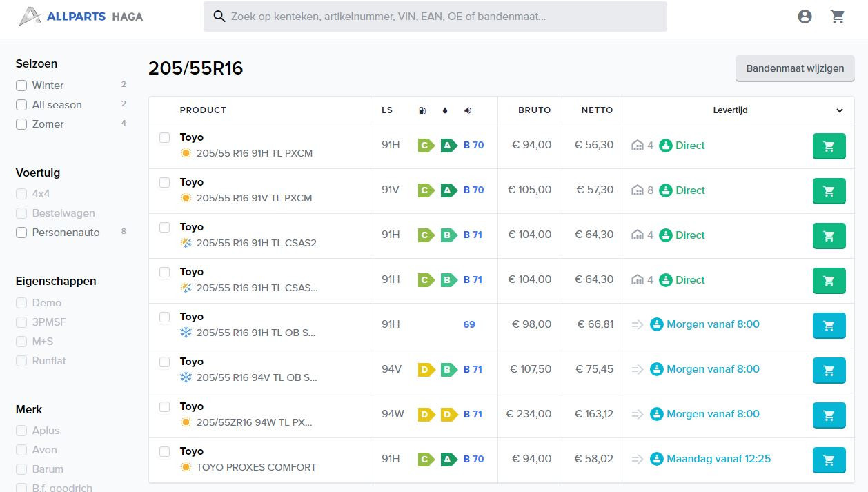The image size is (868, 492).
Task: Click netto price € 58,02
Action: pyautogui.click(x=594, y=459)
